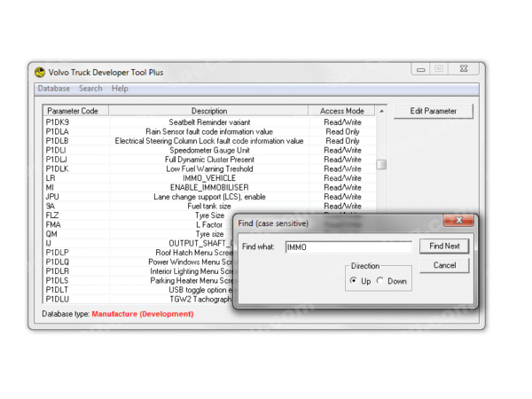Select the FLZ parameter code
Screen dimensions: 532x399
(x=52, y=215)
